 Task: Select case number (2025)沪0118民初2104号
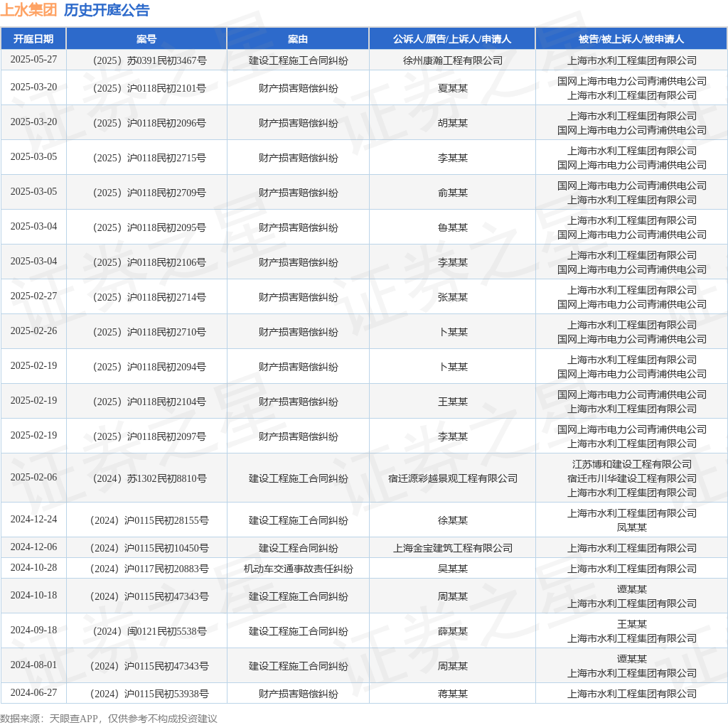tap(149, 402)
